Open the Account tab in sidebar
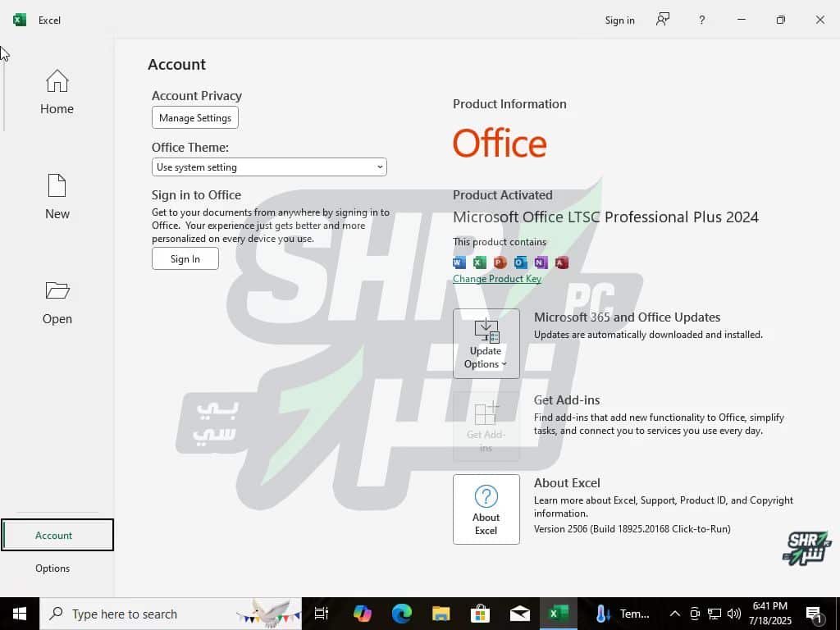Viewport: 840px width, 630px height. (x=57, y=535)
